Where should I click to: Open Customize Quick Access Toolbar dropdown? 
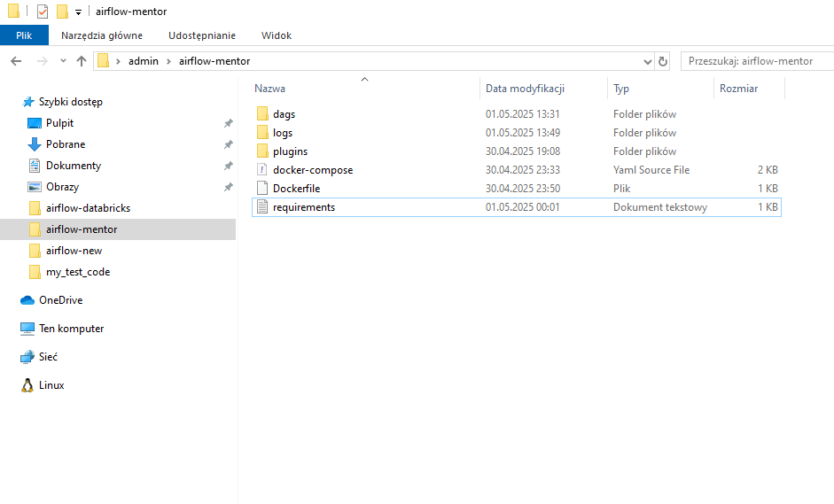[78, 12]
